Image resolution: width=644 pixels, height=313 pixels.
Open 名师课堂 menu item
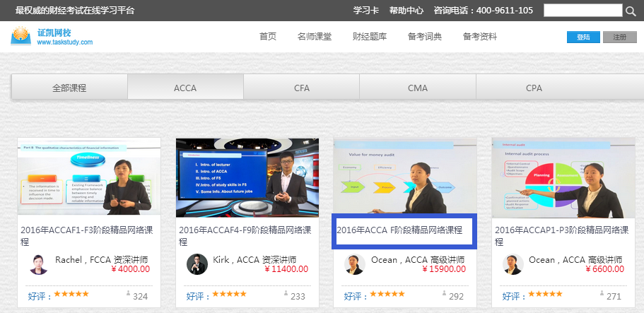coord(314,37)
